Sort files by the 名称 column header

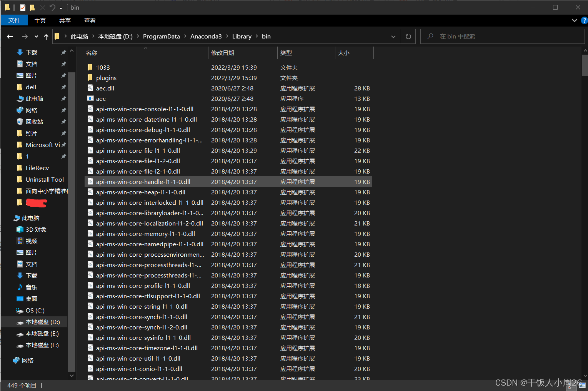(146, 53)
